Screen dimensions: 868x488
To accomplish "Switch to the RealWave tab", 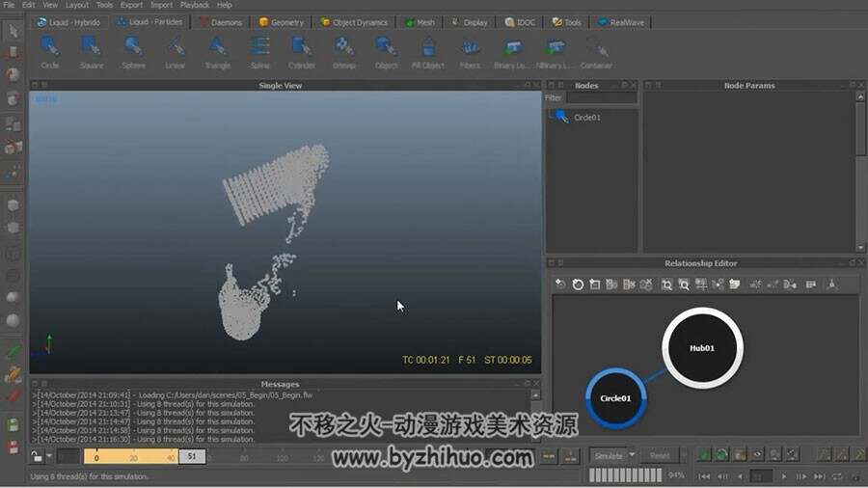I will tap(620, 22).
